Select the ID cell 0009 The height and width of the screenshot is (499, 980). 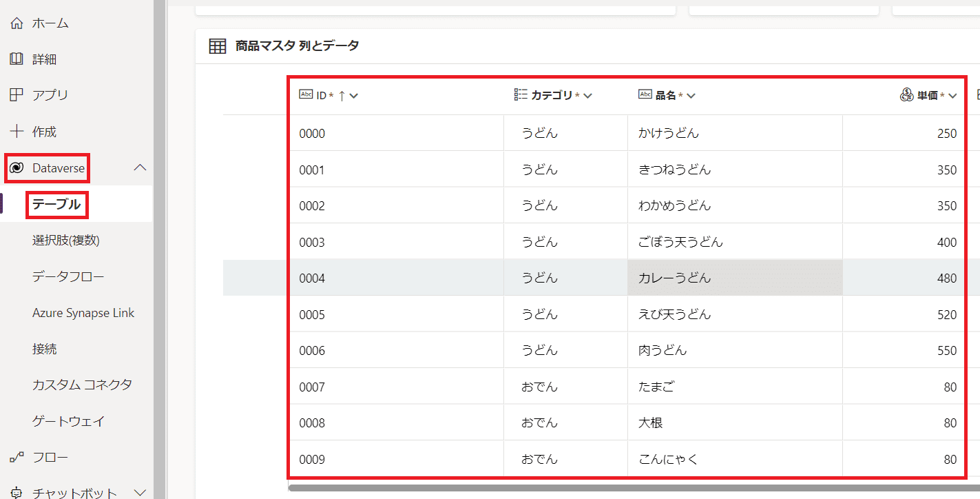[x=396, y=459]
